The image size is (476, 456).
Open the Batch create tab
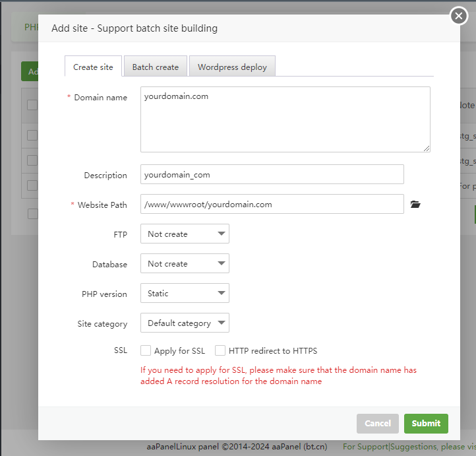(155, 67)
